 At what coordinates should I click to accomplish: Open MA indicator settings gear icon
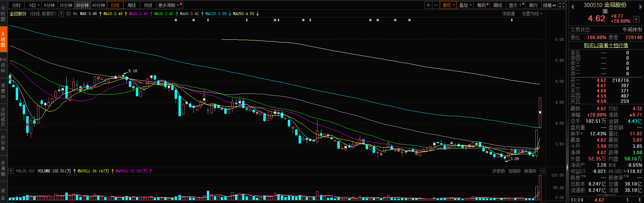pos(68,14)
